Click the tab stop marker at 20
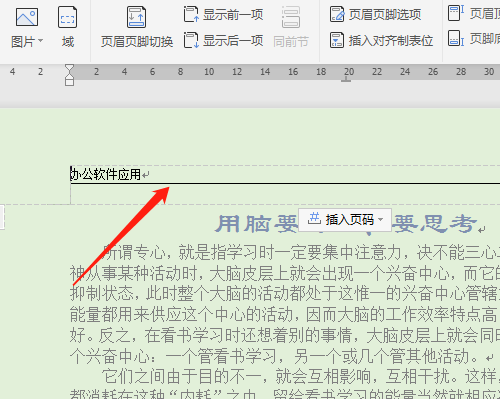Viewport: 500px width, 399px height. tap(346, 79)
